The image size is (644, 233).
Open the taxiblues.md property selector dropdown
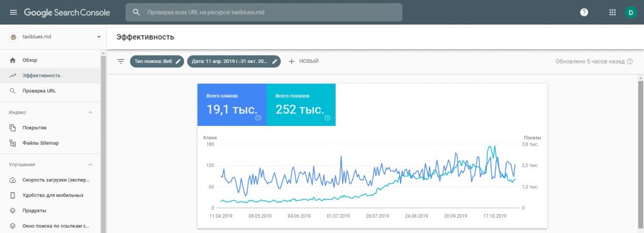click(x=99, y=37)
